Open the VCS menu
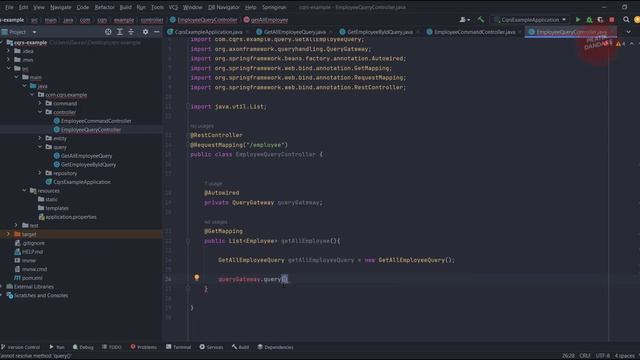This screenshot has width=640, height=360. [173, 7]
